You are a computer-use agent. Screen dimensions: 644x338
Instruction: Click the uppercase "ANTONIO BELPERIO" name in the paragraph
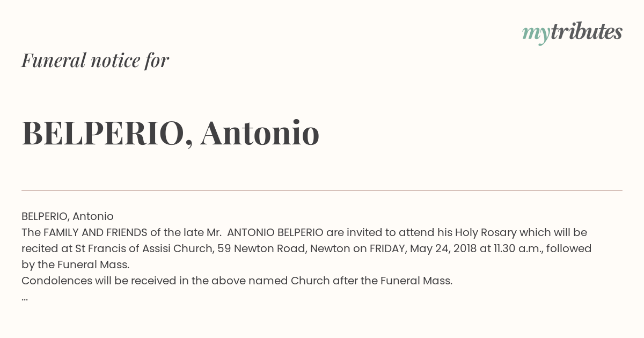pyautogui.click(x=275, y=232)
